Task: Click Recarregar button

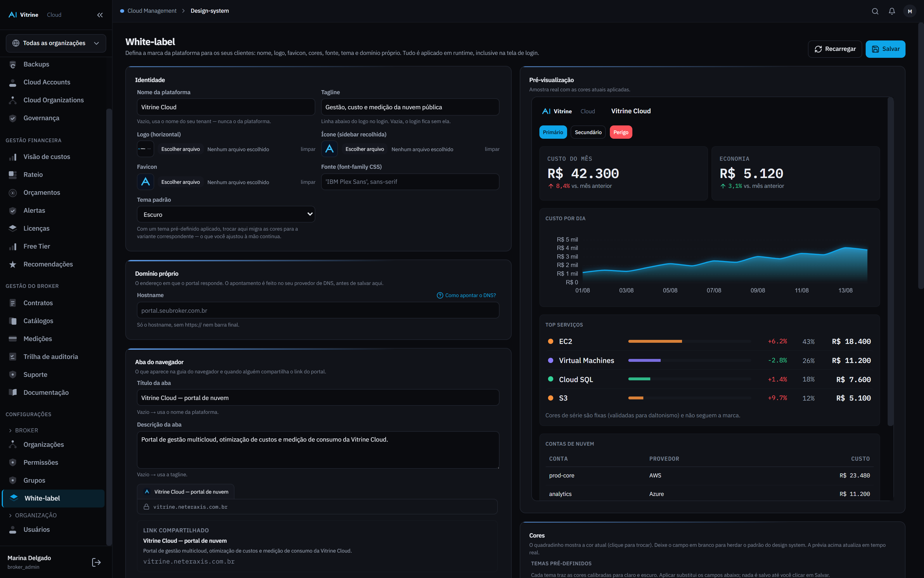Action: tap(835, 49)
